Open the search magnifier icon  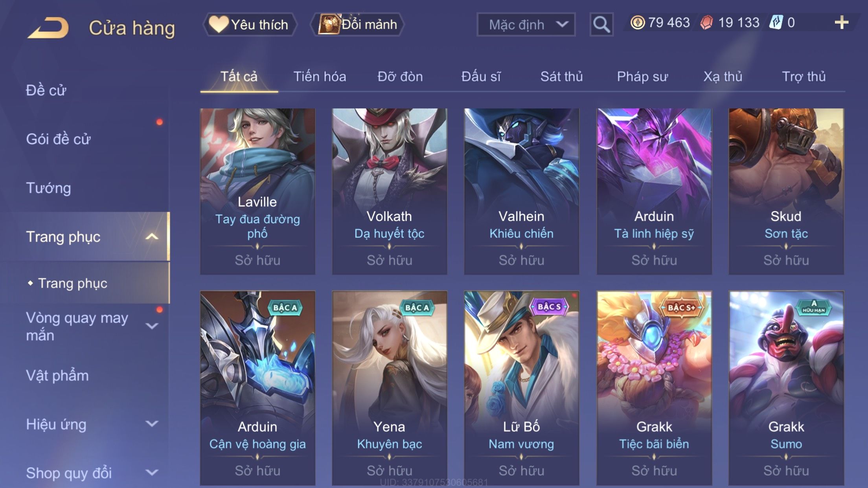coord(601,24)
